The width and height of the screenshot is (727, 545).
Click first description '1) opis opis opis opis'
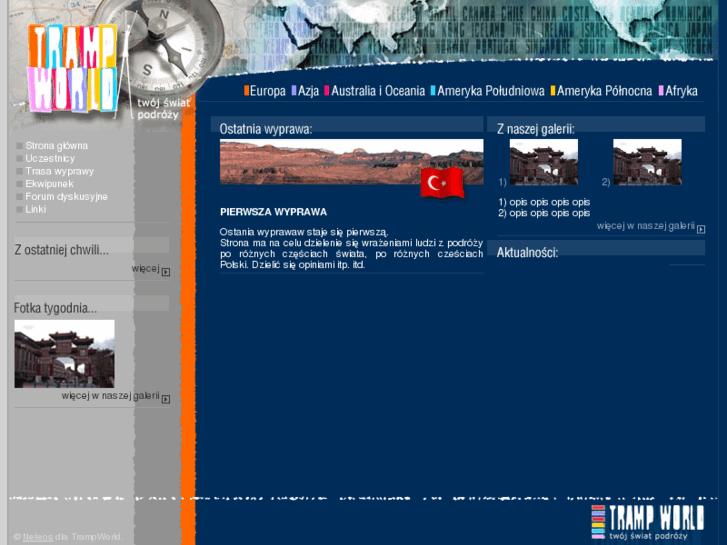tap(544, 202)
